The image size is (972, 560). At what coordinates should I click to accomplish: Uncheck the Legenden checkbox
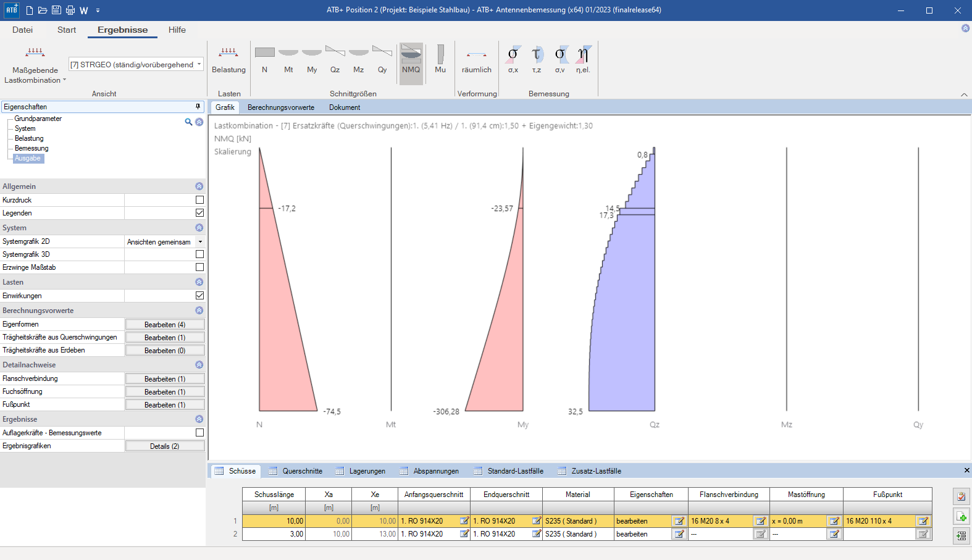pos(199,213)
